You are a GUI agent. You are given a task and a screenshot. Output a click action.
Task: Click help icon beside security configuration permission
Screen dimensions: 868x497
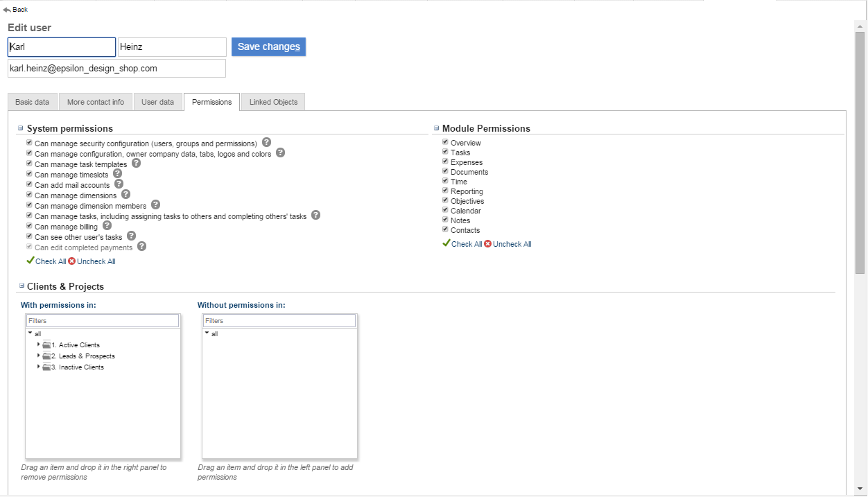pyautogui.click(x=266, y=143)
